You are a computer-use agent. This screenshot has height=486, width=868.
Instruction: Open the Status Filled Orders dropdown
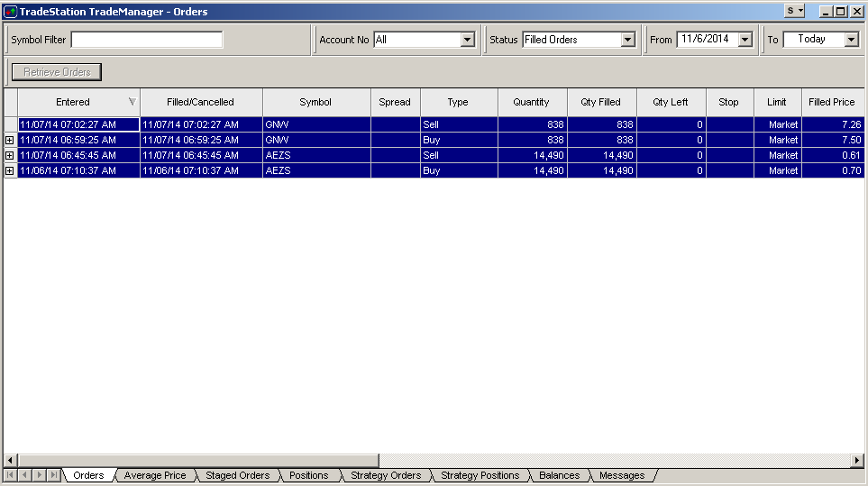point(627,40)
